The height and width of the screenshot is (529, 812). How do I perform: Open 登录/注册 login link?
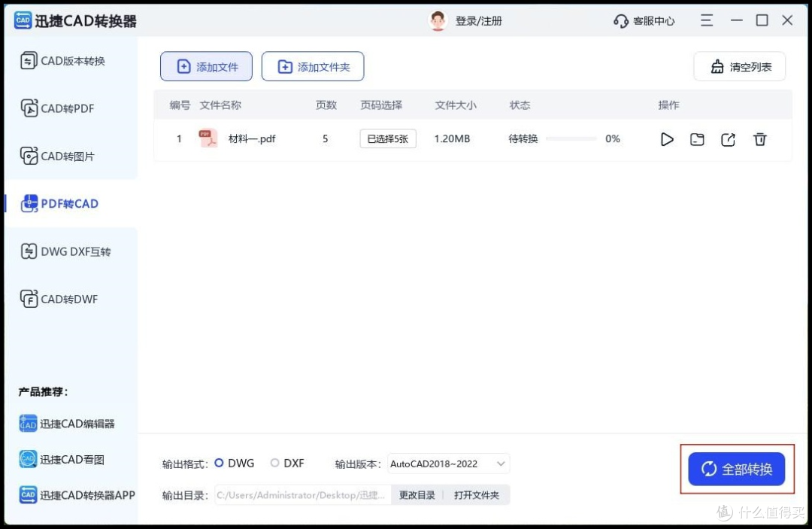[x=478, y=21]
